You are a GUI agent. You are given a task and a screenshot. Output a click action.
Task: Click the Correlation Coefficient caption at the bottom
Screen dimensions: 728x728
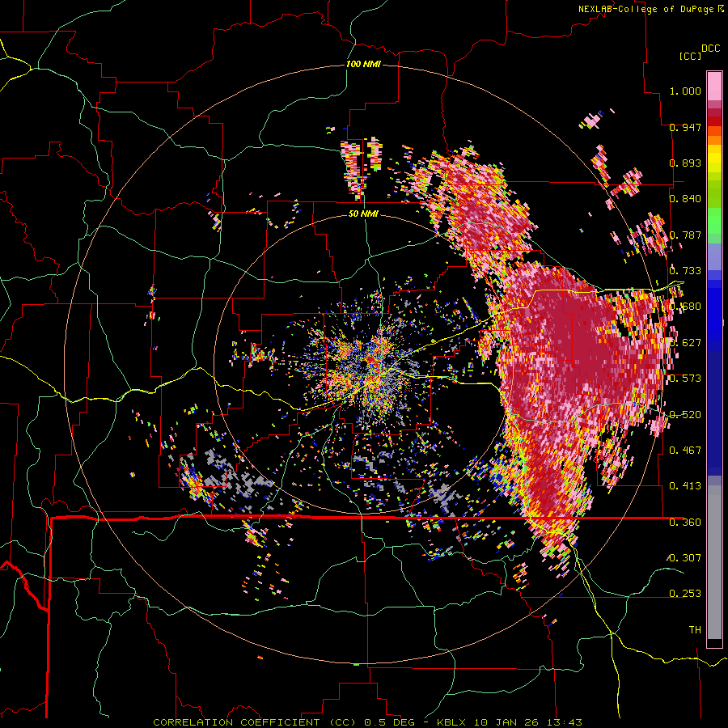[367, 722]
